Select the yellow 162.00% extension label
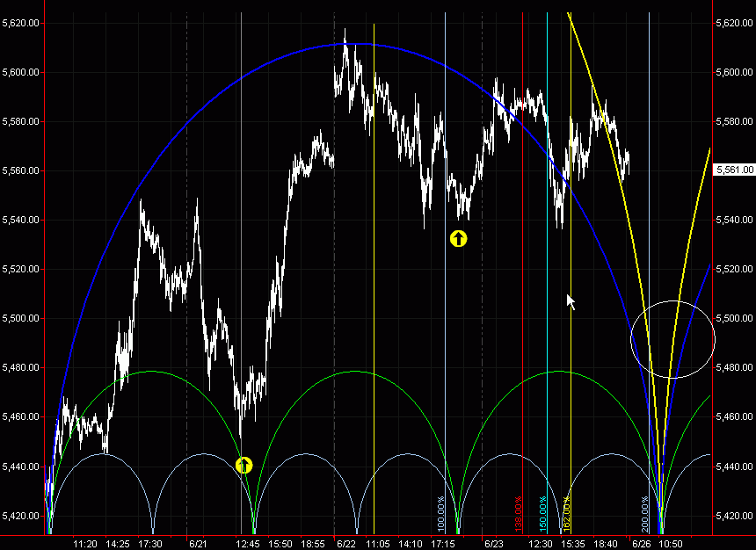The height and width of the screenshot is (550, 756). click(x=567, y=513)
